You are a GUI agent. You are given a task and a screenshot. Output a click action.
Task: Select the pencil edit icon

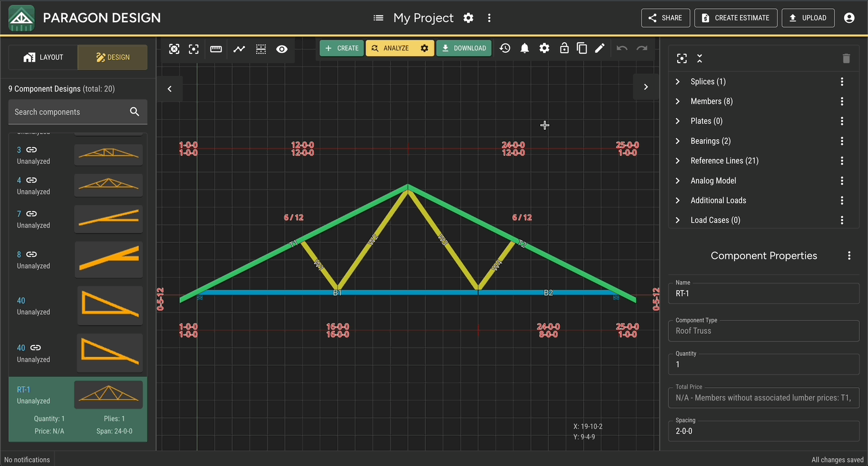(x=600, y=48)
